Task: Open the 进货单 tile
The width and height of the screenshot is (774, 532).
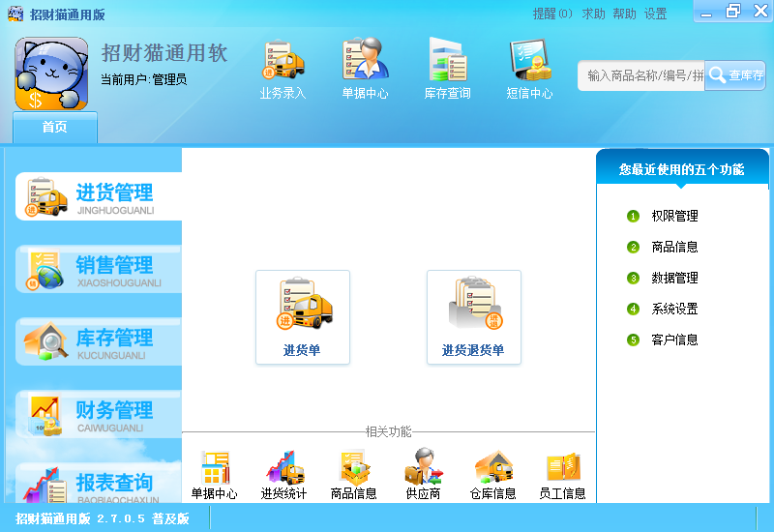Action: 303,317
